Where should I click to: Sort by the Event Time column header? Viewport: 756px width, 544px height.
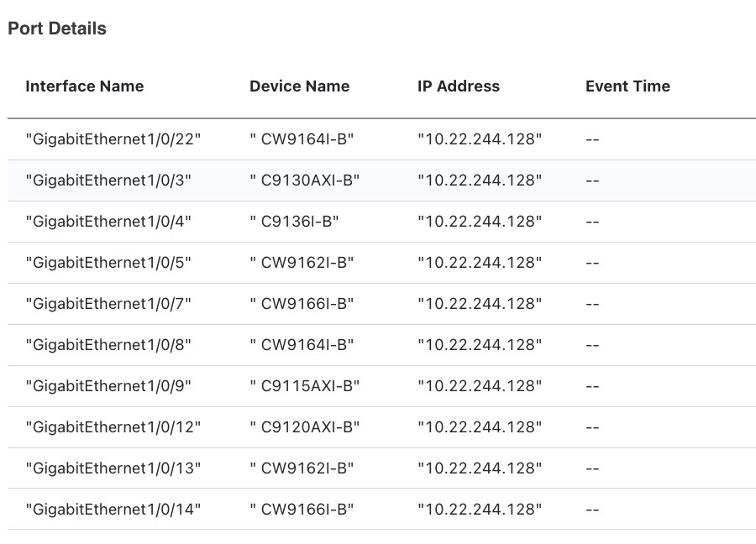tap(627, 86)
